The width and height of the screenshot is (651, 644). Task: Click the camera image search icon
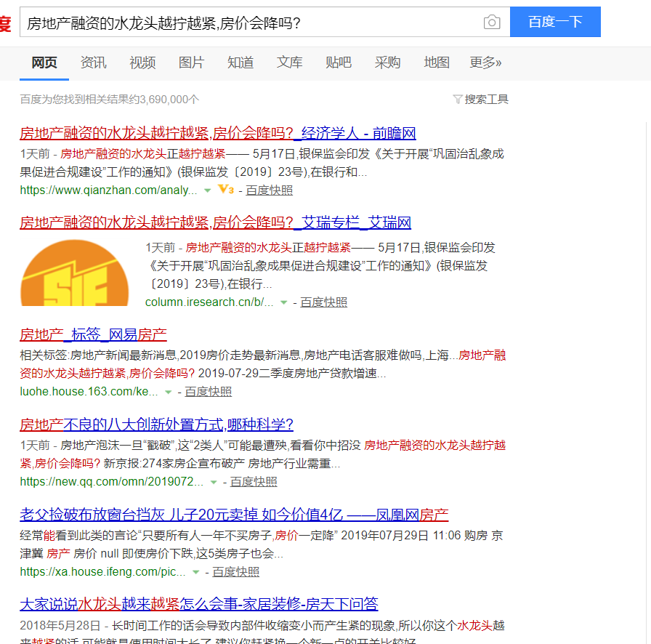pyautogui.click(x=492, y=22)
